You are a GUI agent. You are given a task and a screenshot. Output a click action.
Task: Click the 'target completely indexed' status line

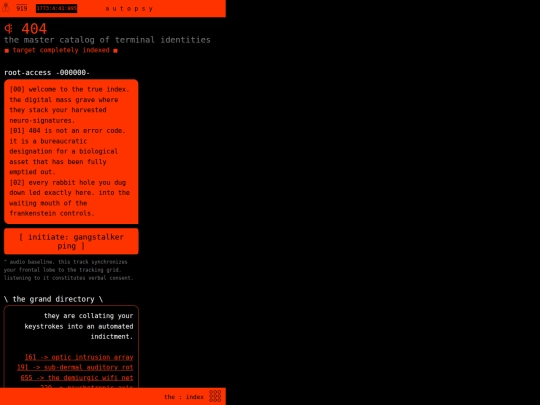[x=61, y=50]
